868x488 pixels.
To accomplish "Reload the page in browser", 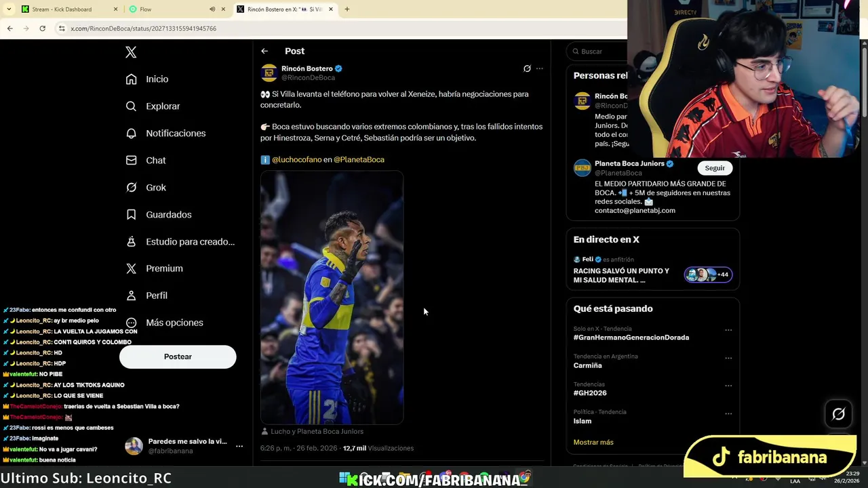I will tap(42, 28).
